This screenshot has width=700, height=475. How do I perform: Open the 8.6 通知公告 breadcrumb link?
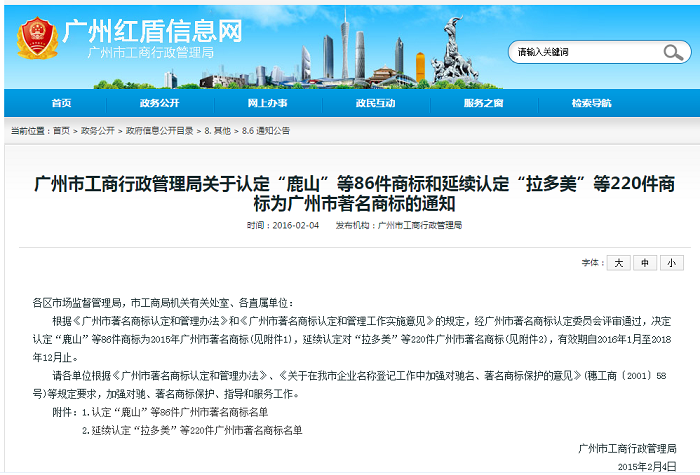(265, 131)
